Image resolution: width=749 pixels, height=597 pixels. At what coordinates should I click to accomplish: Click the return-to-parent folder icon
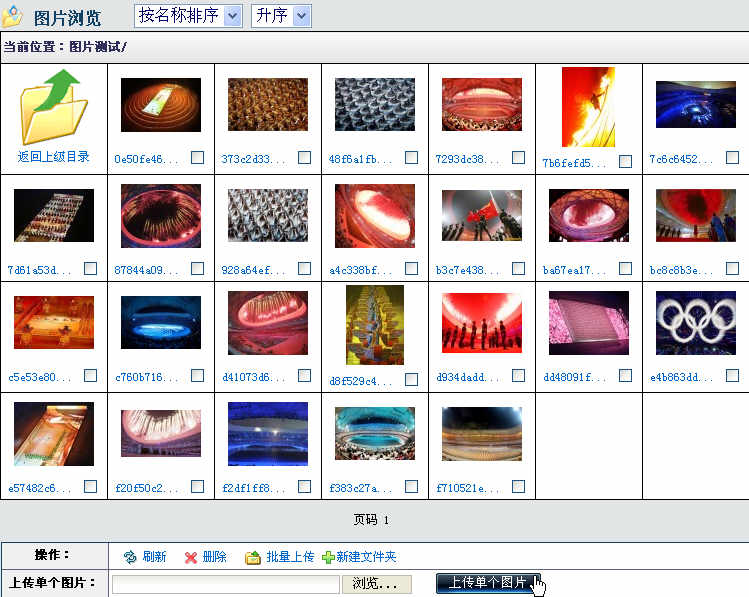[x=53, y=106]
